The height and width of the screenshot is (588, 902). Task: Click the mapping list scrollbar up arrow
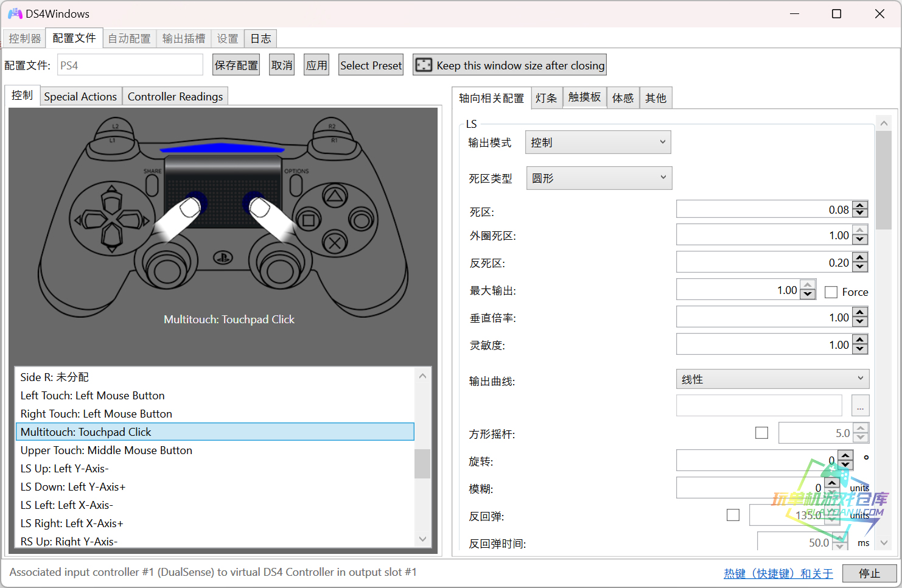(x=422, y=376)
